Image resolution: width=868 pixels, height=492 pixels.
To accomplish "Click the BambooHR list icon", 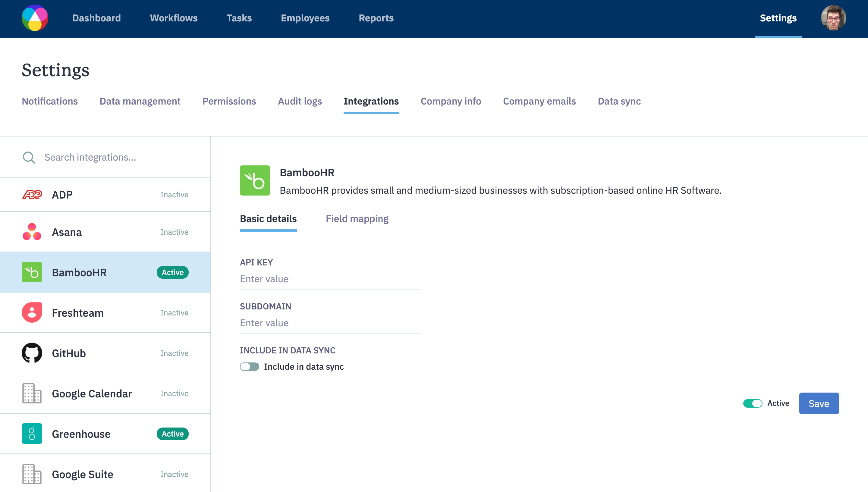I will pos(32,272).
